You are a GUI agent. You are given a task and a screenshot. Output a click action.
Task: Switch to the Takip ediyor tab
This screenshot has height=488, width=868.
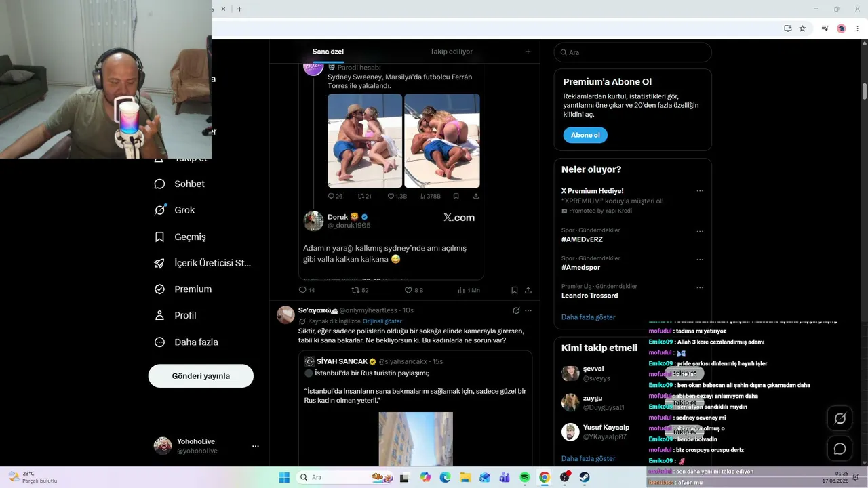click(451, 52)
